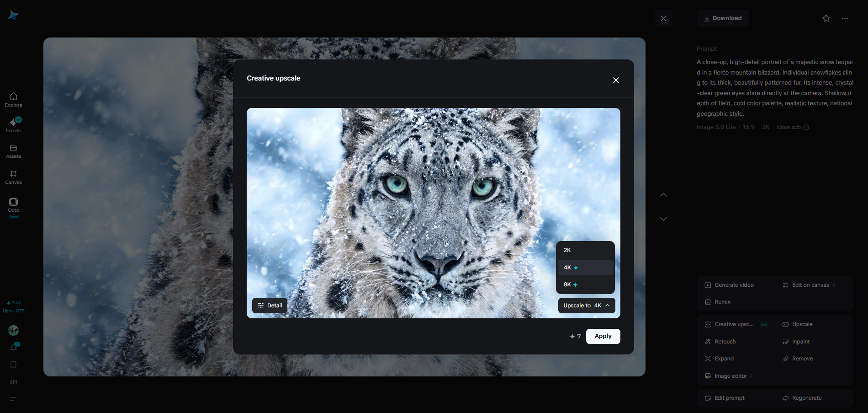Select 8K upscale resolution option

[x=585, y=284]
